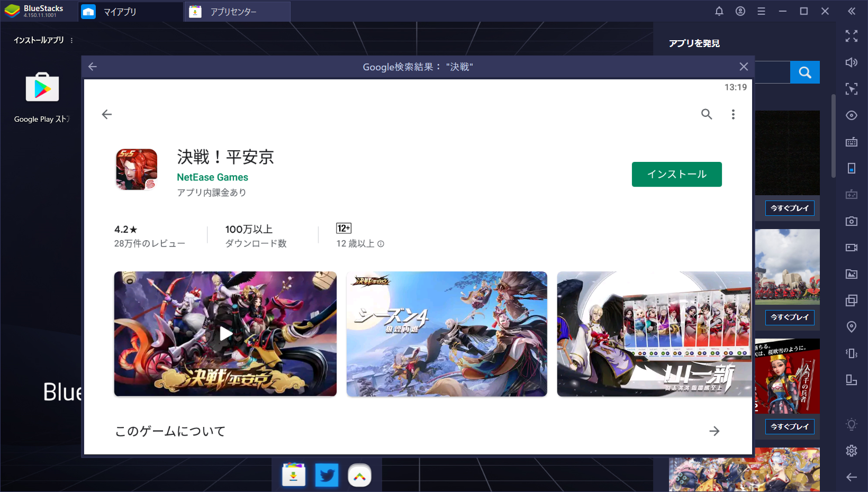This screenshot has width=868, height=492.
Task: Click the 12歳以上 rating info icon
Action: click(x=381, y=244)
